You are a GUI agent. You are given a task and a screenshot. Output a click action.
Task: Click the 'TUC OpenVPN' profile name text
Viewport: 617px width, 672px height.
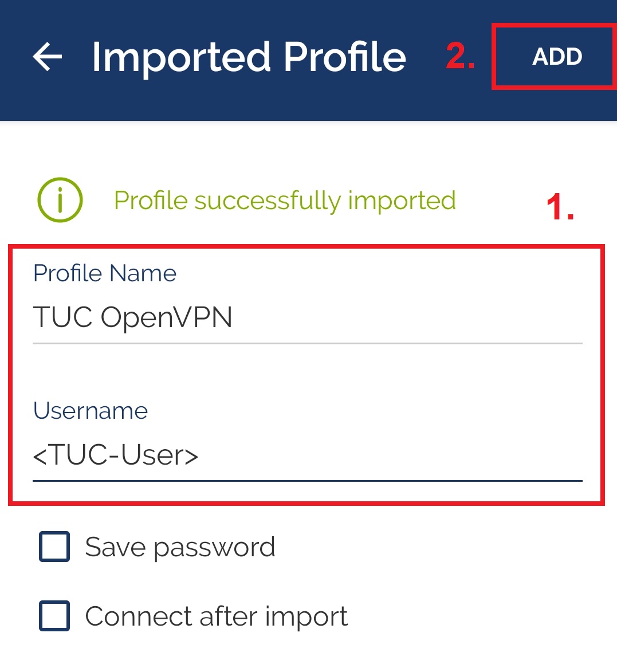click(x=133, y=317)
